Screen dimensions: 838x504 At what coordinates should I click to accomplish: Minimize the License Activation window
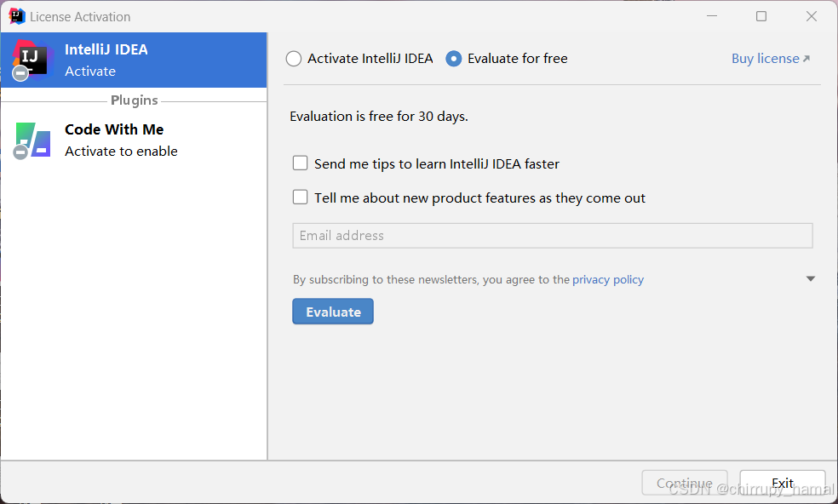(x=712, y=16)
